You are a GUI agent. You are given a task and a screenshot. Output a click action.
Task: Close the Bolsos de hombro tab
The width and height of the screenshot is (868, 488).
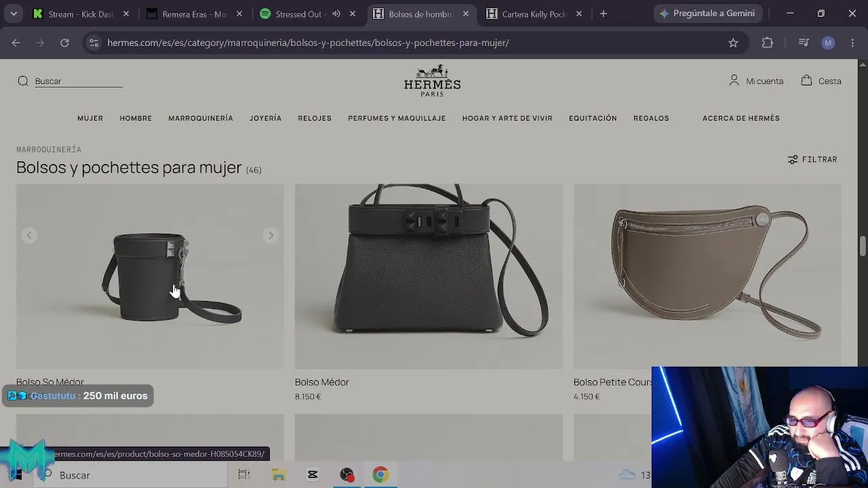[x=466, y=14]
